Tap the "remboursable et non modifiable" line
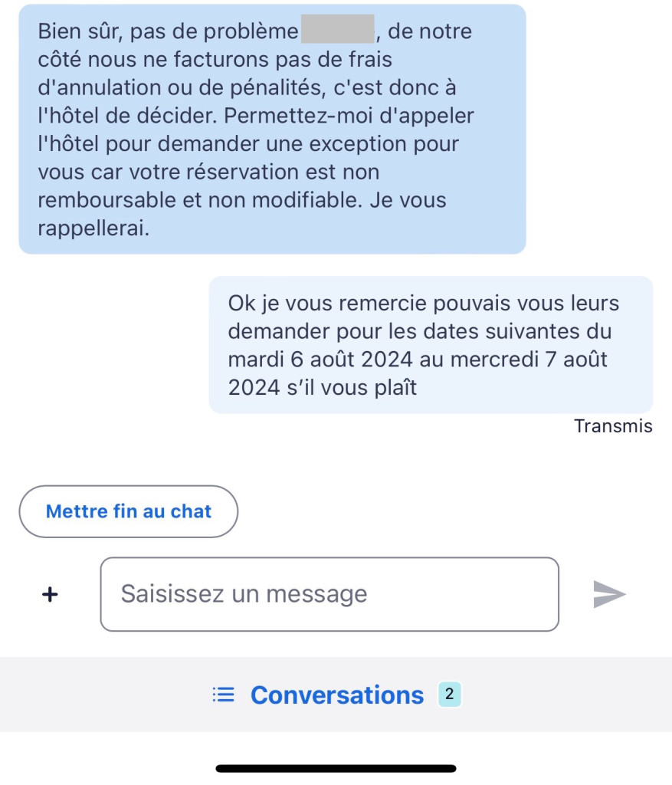This screenshot has width=672, height=785. pos(198,200)
